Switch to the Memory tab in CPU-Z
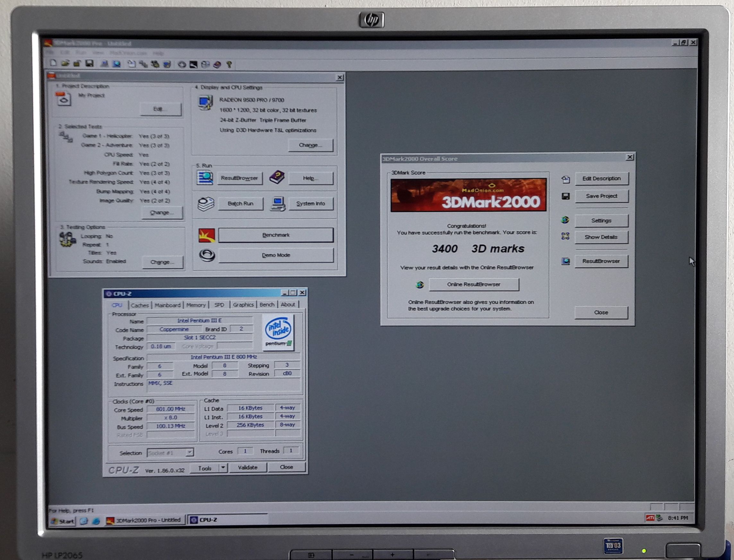 click(196, 305)
